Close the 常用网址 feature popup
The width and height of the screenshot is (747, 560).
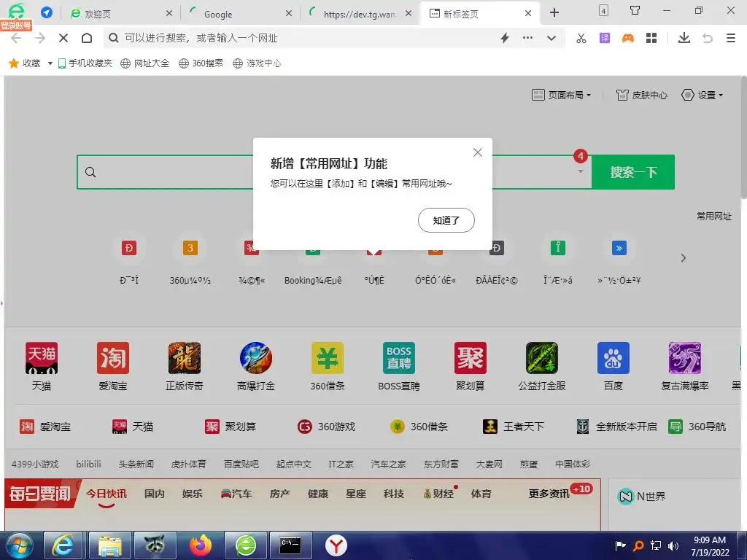click(477, 152)
